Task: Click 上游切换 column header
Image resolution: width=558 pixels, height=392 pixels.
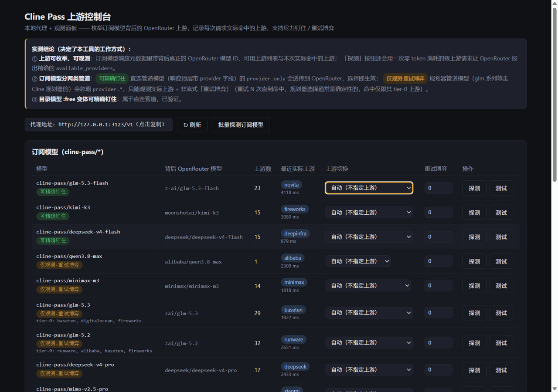Action: click(337, 169)
